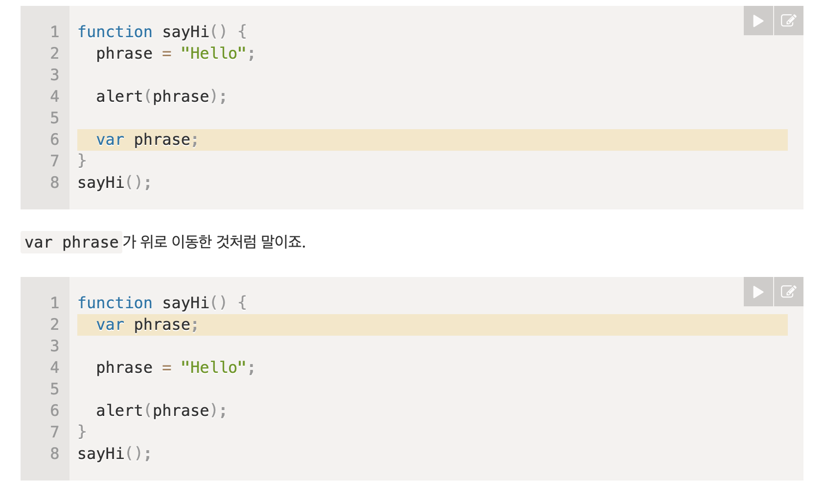The image size is (825, 504).
Task: Select line number 8 in the second block
Action: 54,454
